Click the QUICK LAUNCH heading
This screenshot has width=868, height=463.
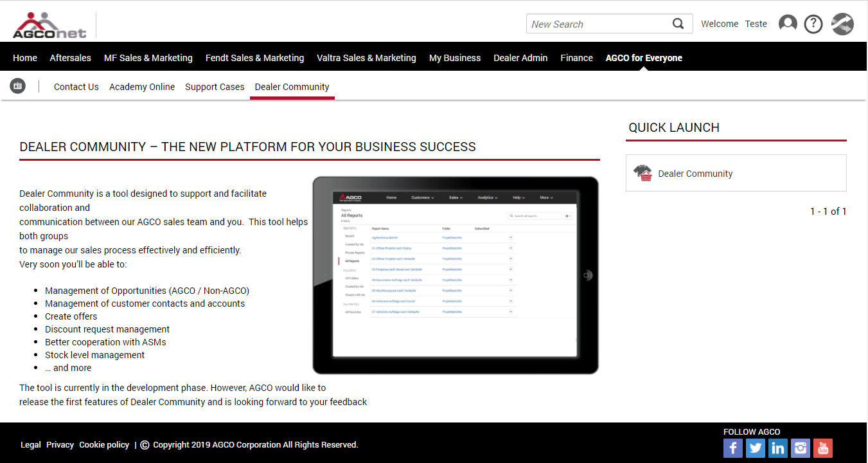click(674, 127)
